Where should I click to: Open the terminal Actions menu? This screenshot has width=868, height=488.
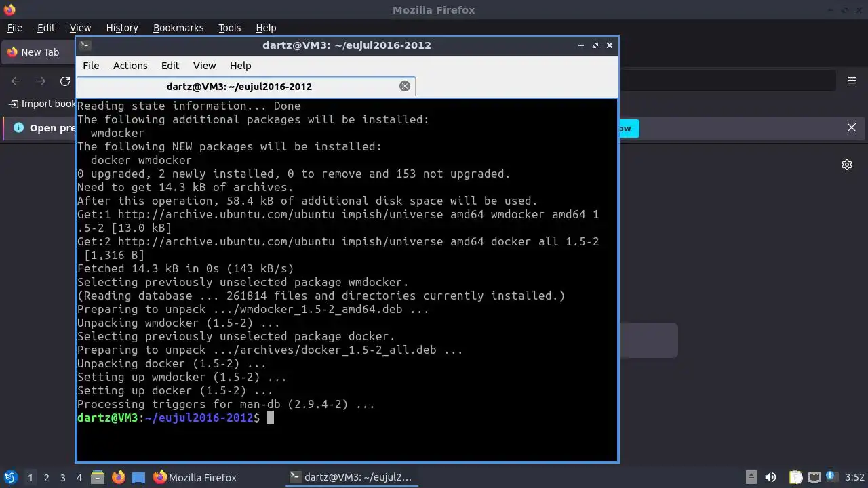[x=130, y=66]
